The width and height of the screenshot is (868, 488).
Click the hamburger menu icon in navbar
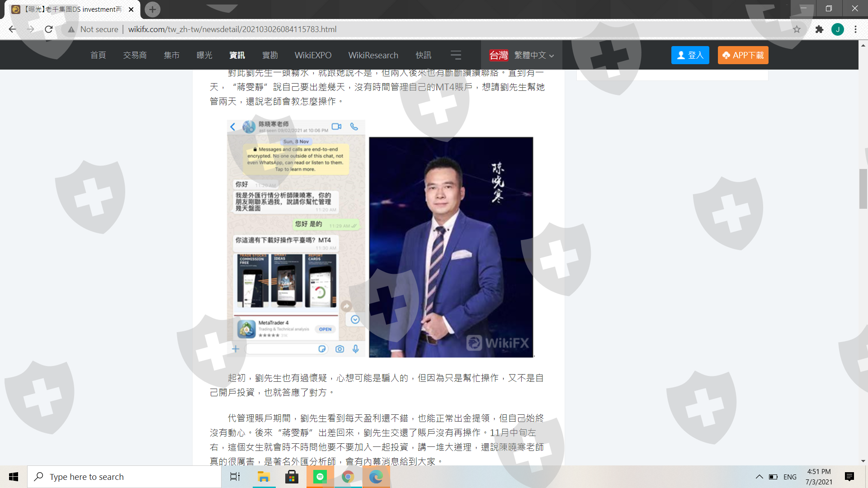pyautogui.click(x=456, y=55)
